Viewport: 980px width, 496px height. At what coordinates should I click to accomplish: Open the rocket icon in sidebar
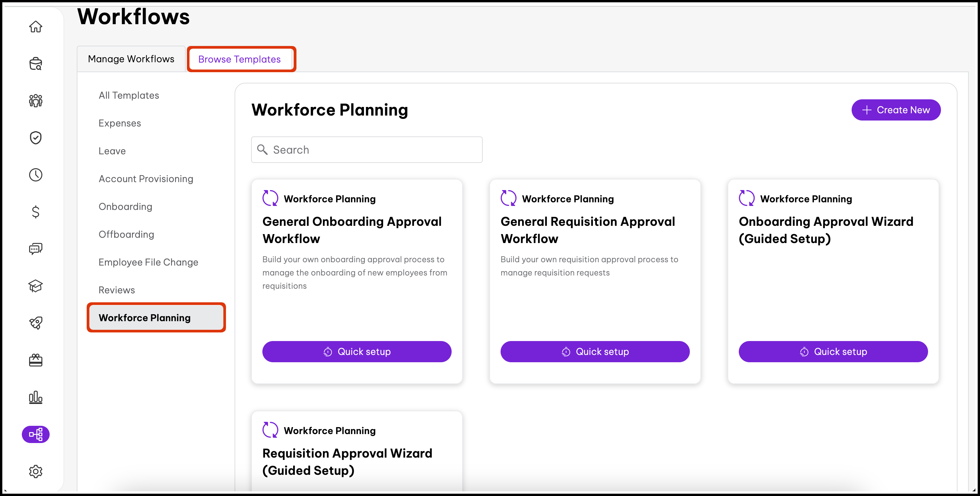(x=35, y=323)
